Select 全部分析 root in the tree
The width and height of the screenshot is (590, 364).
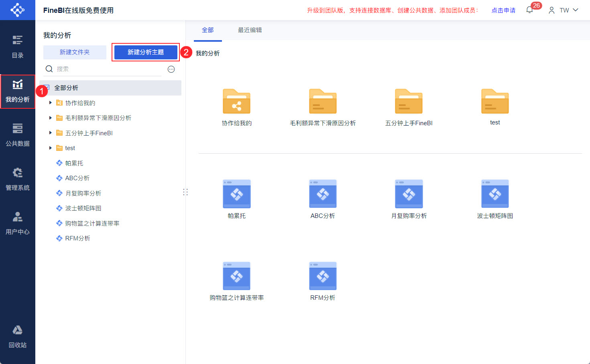[110, 88]
